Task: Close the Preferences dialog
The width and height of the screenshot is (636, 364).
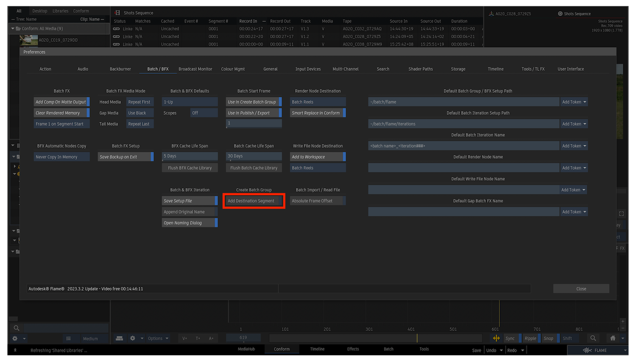Action: click(581, 289)
